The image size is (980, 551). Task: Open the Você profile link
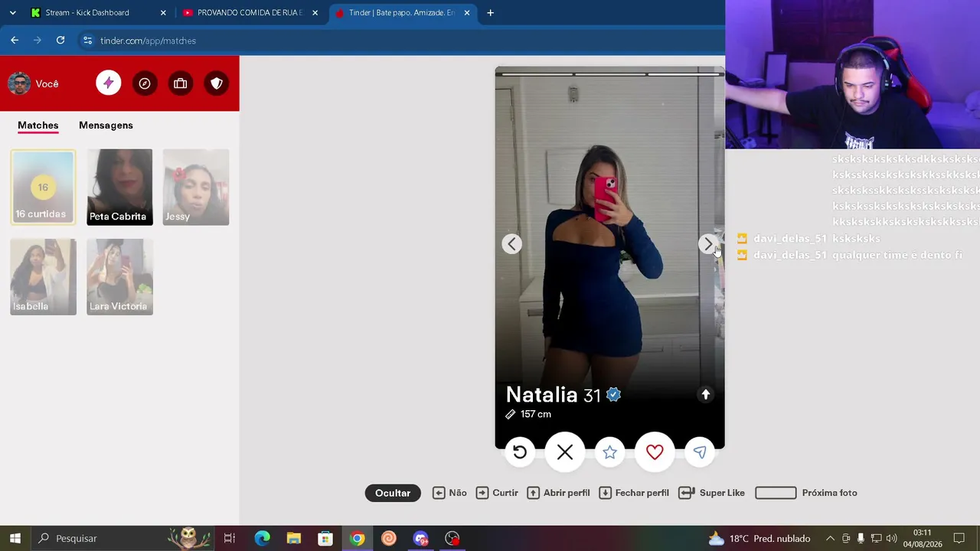tap(34, 83)
